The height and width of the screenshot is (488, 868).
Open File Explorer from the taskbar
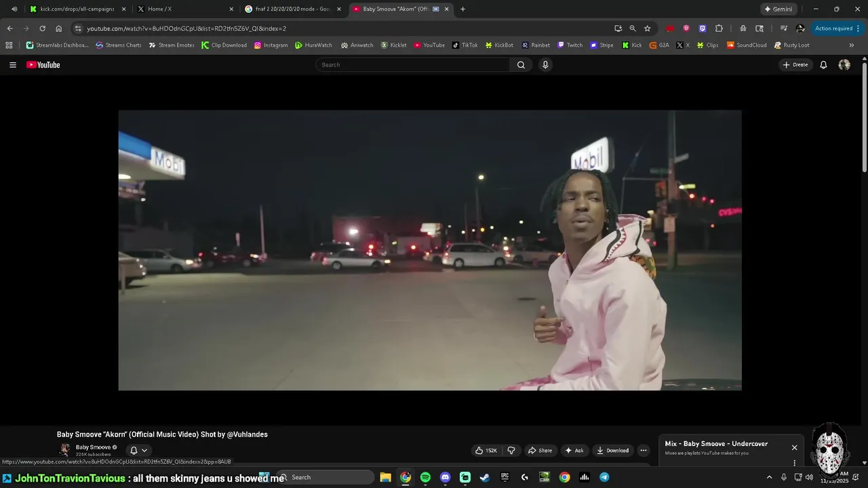click(385, 477)
